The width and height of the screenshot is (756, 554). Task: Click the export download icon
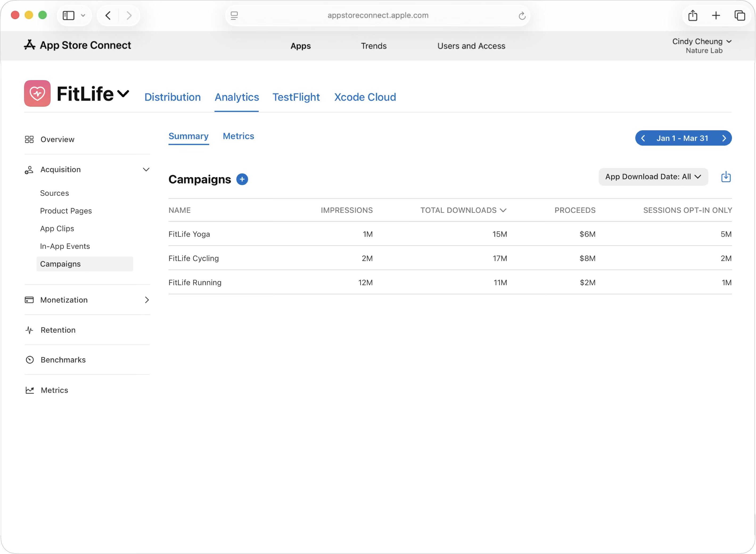click(x=725, y=177)
